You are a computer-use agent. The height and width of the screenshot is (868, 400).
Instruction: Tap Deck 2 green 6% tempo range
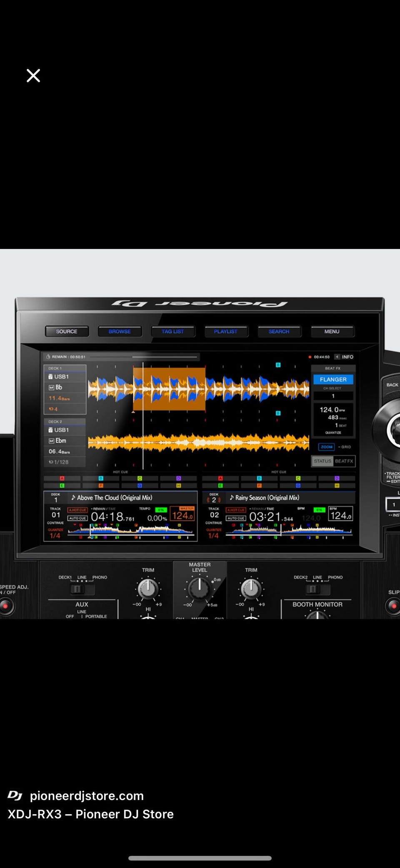tap(319, 510)
